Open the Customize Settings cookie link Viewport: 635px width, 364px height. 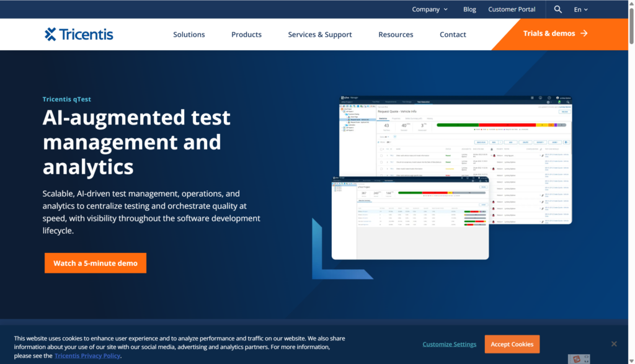(x=449, y=344)
